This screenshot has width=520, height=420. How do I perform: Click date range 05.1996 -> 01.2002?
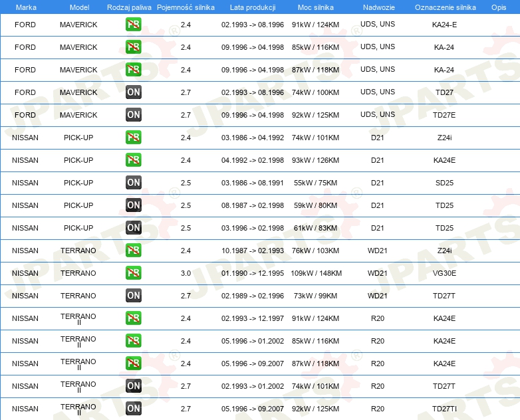tap(253, 341)
